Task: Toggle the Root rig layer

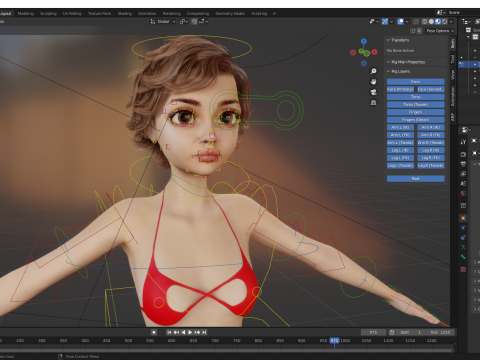Action: pos(415,179)
